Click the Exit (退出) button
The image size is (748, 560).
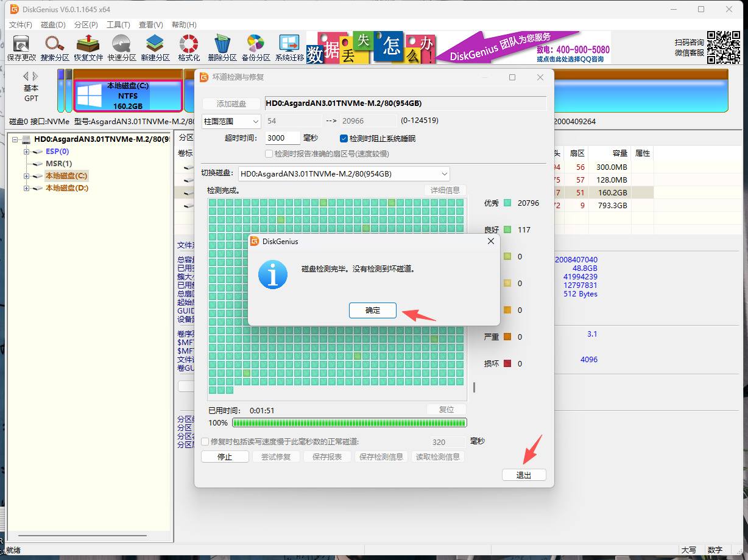(x=524, y=475)
